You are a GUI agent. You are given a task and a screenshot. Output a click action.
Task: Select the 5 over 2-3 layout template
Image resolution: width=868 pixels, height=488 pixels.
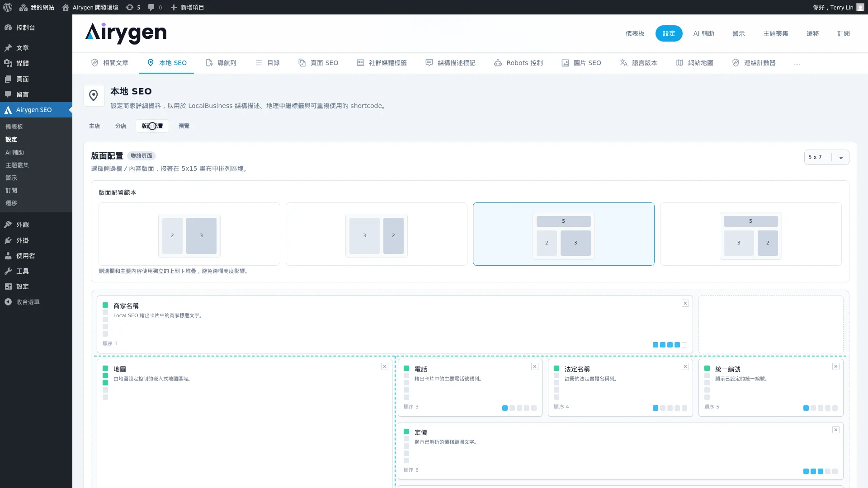[x=564, y=234]
